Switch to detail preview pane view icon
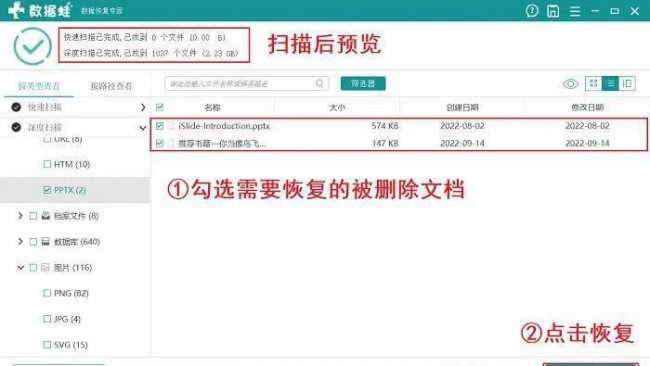The image size is (650, 366). pyautogui.click(x=627, y=83)
